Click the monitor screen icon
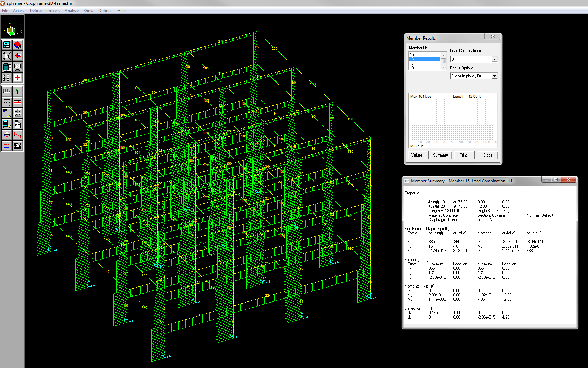Screen dimensions: 588x368 point(18,67)
